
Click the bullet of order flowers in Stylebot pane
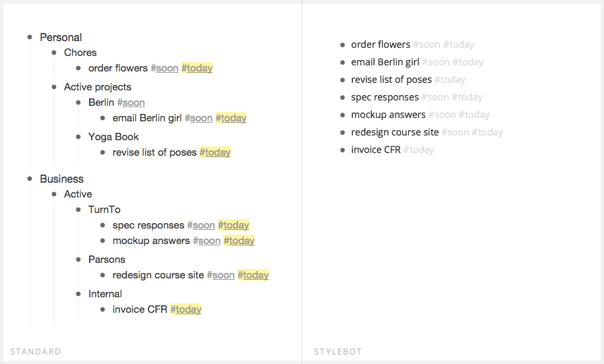click(343, 45)
